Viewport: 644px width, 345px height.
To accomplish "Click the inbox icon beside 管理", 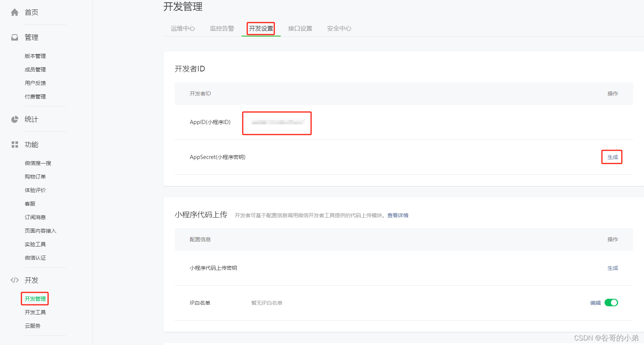I will click(15, 38).
